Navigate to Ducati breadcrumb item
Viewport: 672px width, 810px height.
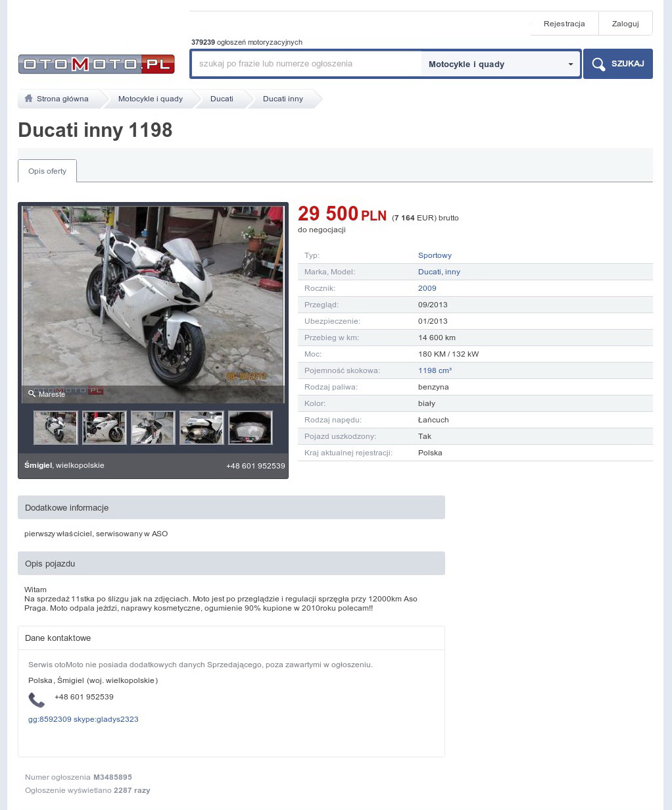pos(222,99)
